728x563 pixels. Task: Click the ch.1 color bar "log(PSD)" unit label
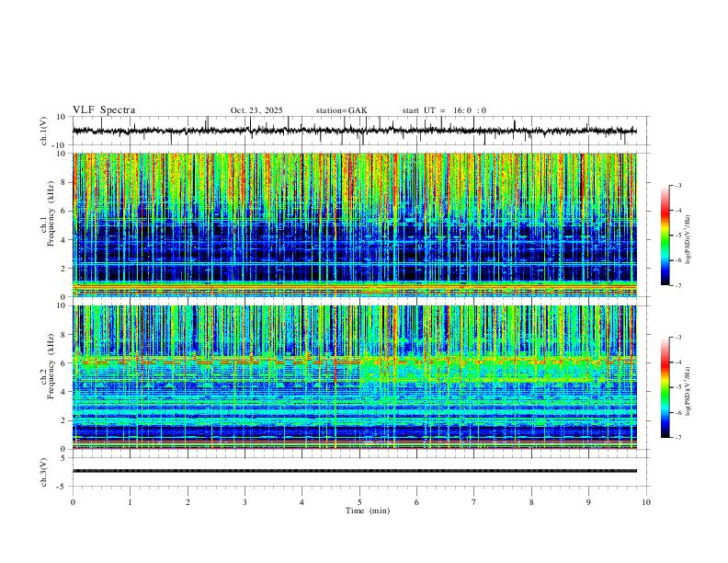click(688, 240)
